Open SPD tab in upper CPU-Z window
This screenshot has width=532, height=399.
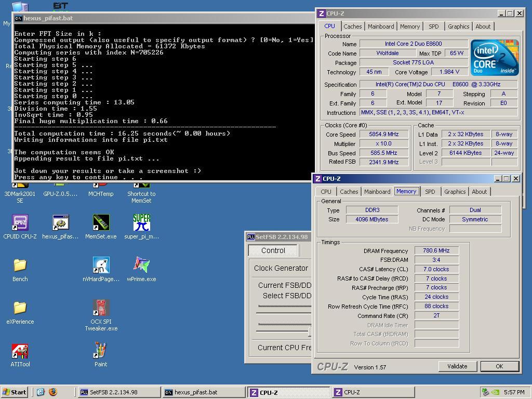(433, 26)
